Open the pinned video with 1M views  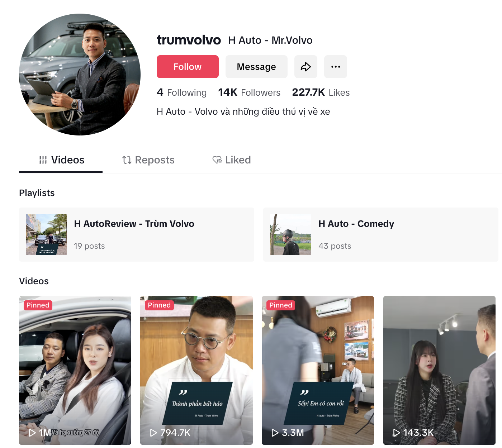tap(75, 370)
